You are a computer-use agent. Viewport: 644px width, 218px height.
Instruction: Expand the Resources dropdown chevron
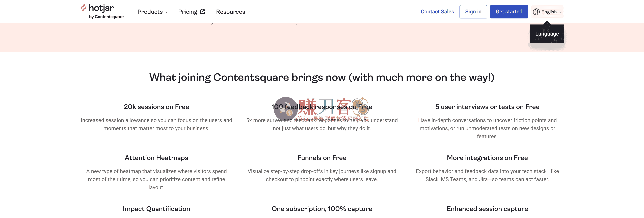pos(249,12)
